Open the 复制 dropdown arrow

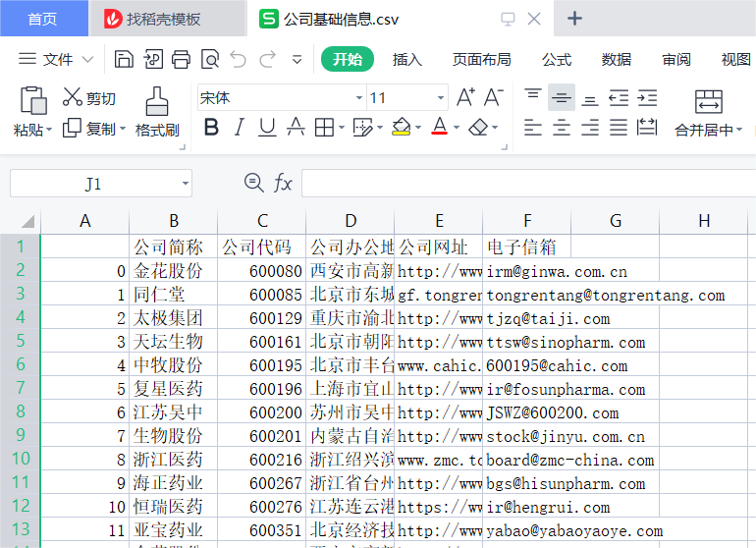coord(123,129)
